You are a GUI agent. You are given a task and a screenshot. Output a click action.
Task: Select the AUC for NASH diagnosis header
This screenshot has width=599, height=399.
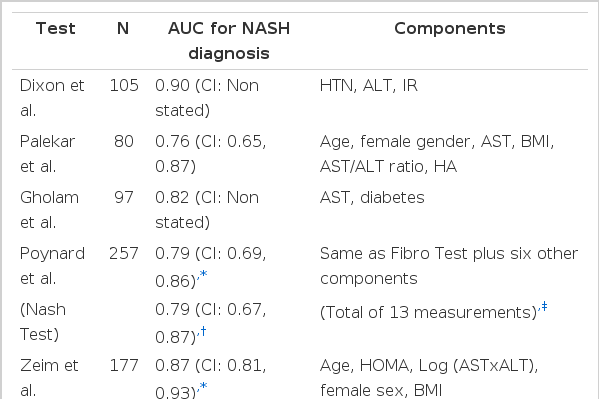229,41
